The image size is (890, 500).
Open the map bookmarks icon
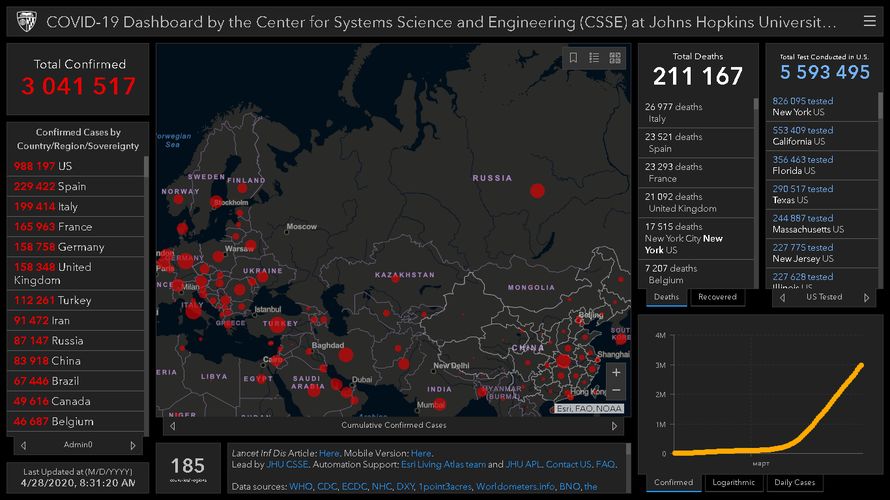click(574, 58)
